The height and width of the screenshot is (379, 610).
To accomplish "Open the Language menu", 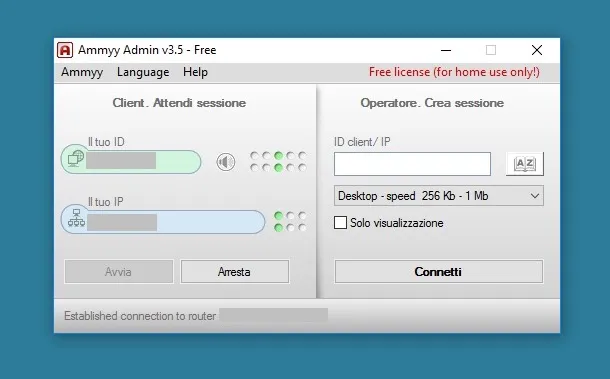I will pyautogui.click(x=143, y=72).
